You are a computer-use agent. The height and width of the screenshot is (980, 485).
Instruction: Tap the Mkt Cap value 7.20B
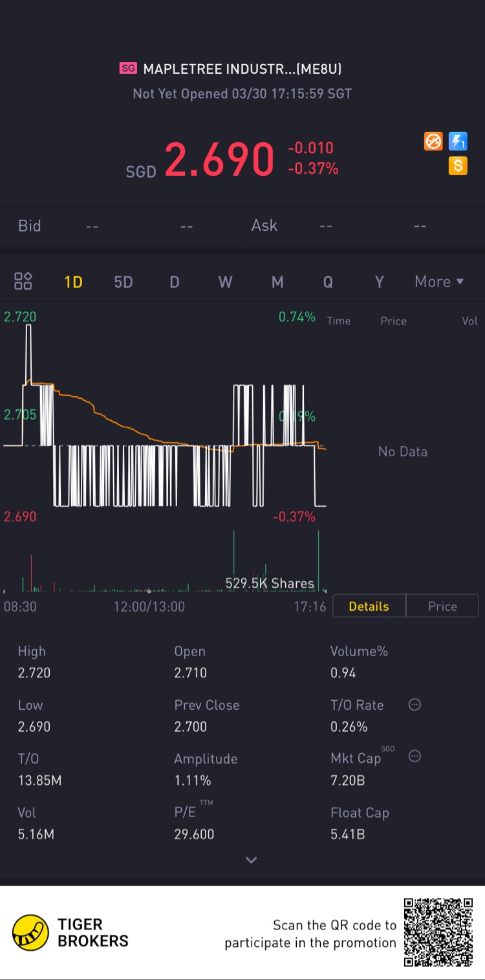coord(348,780)
